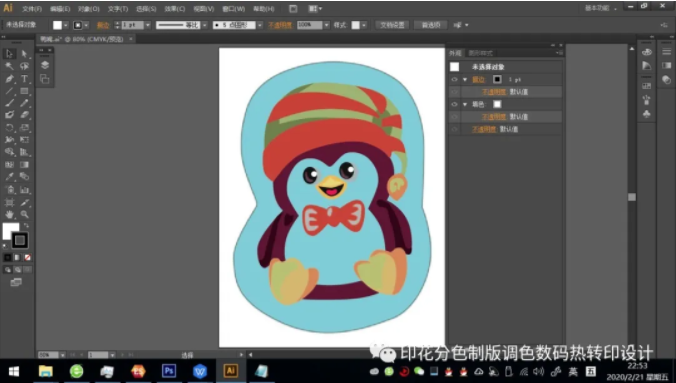The height and width of the screenshot is (383, 676).
Task: Collapse the fill row triangle in Appearance
Action: click(x=465, y=104)
